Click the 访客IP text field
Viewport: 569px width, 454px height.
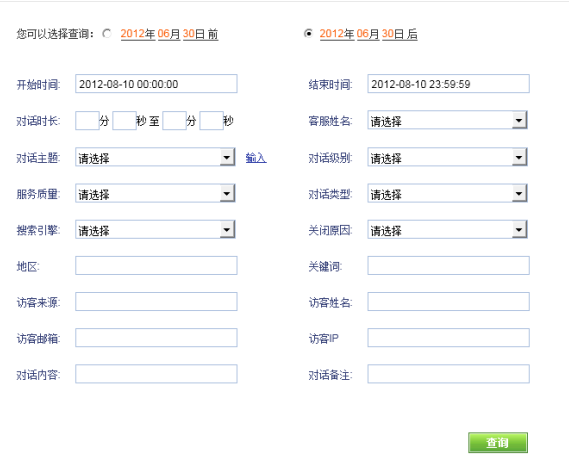pyautogui.click(x=449, y=338)
